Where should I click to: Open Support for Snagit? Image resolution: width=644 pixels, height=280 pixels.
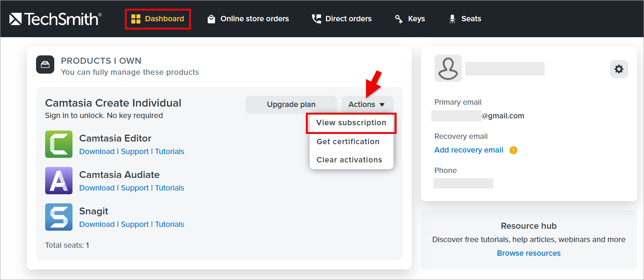pos(135,224)
